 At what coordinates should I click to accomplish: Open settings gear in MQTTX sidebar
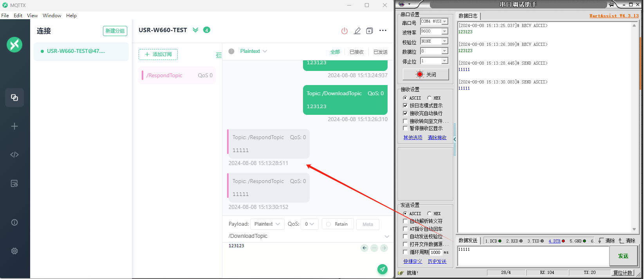pyautogui.click(x=14, y=251)
